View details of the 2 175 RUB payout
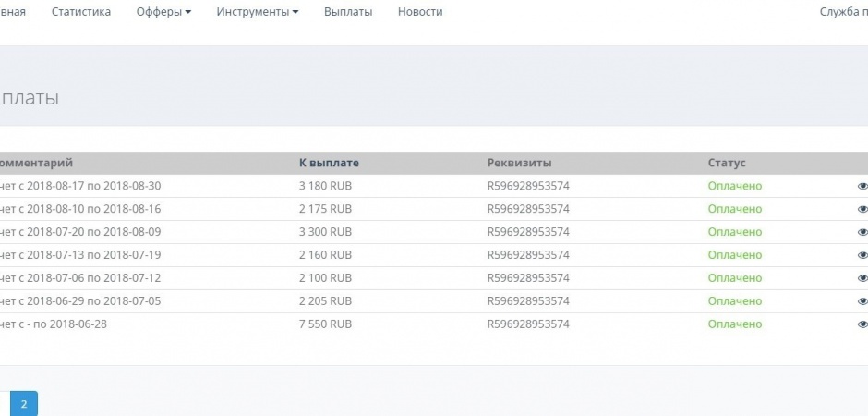This screenshot has height=416, width=868. point(862,209)
